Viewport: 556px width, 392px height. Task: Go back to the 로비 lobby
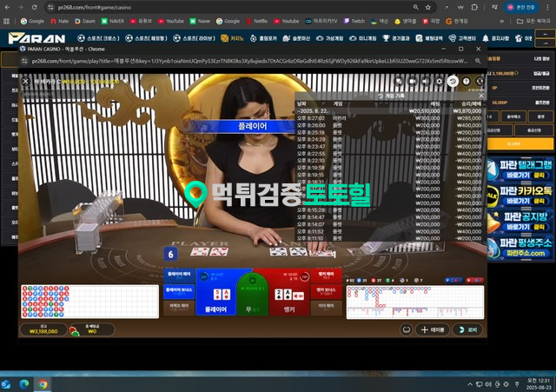click(467, 329)
